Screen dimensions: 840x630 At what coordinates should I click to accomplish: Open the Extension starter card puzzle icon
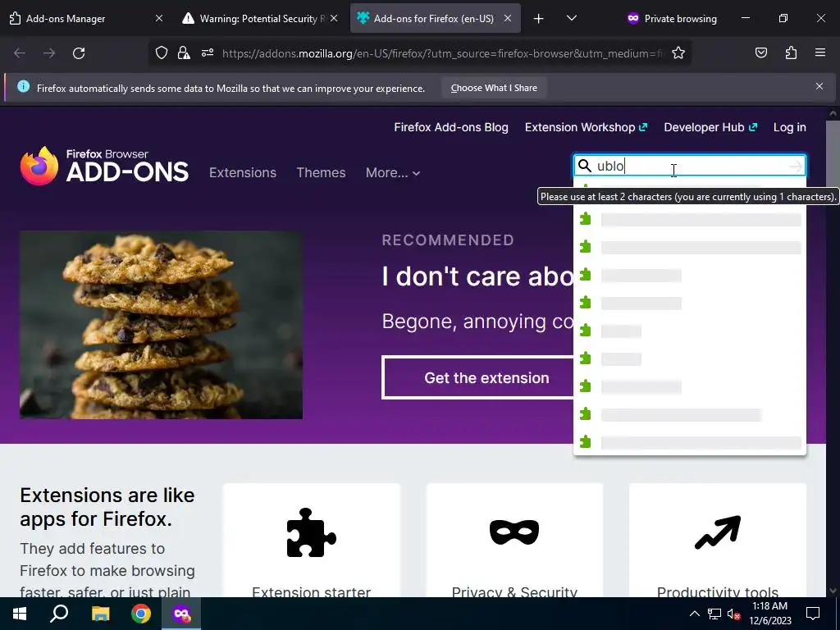tap(311, 532)
